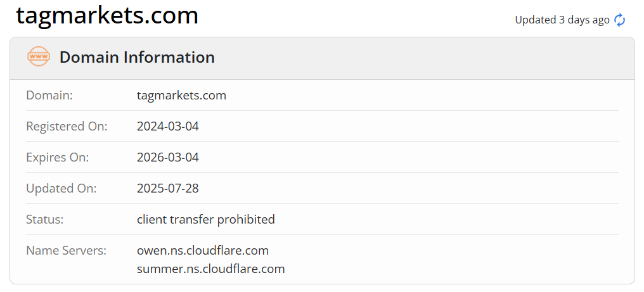Click the 'Updated 3 days ago' text
This screenshot has height=292, width=644.
[562, 20]
